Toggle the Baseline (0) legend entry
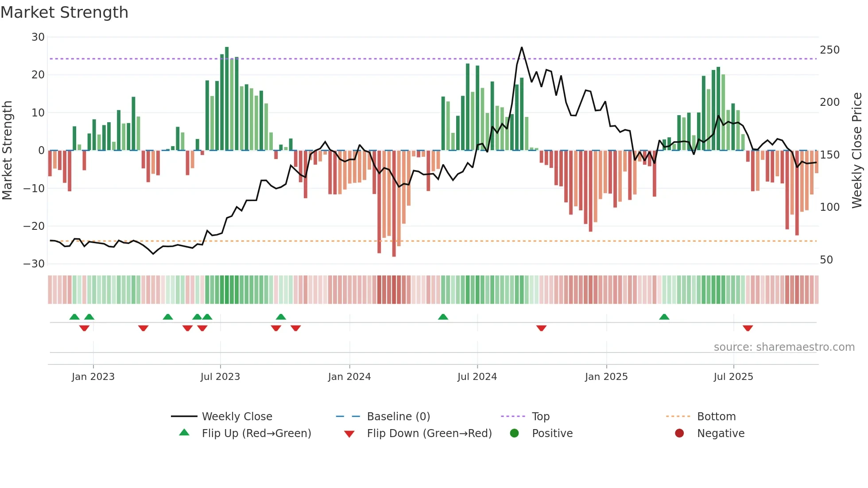Image resolution: width=868 pixels, height=488 pixels. 398,416
